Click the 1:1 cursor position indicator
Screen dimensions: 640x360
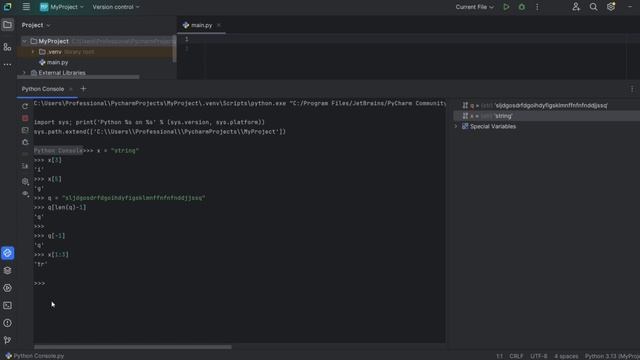tap(500, 356)
